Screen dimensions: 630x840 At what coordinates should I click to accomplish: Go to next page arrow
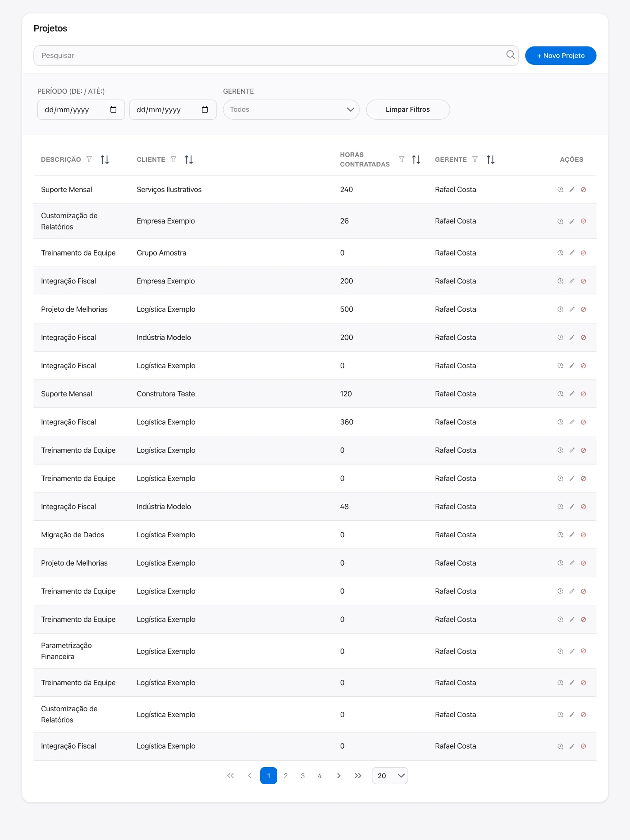tap(339, 775)
